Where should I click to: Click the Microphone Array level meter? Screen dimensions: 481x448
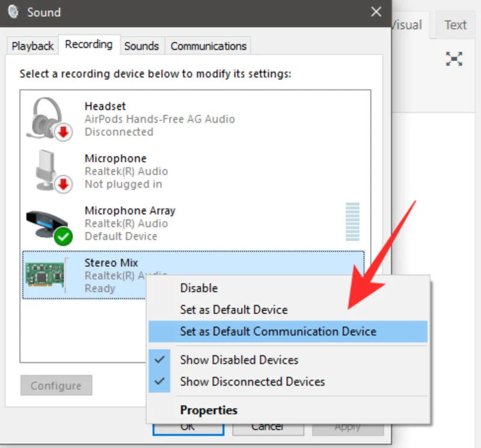[x=352, y=222]
